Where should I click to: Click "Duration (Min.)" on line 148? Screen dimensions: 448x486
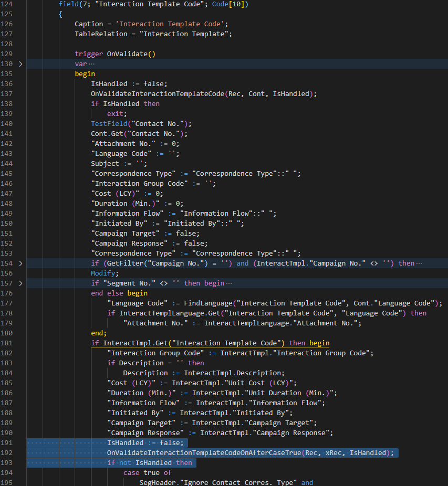[x=125, y=204]
